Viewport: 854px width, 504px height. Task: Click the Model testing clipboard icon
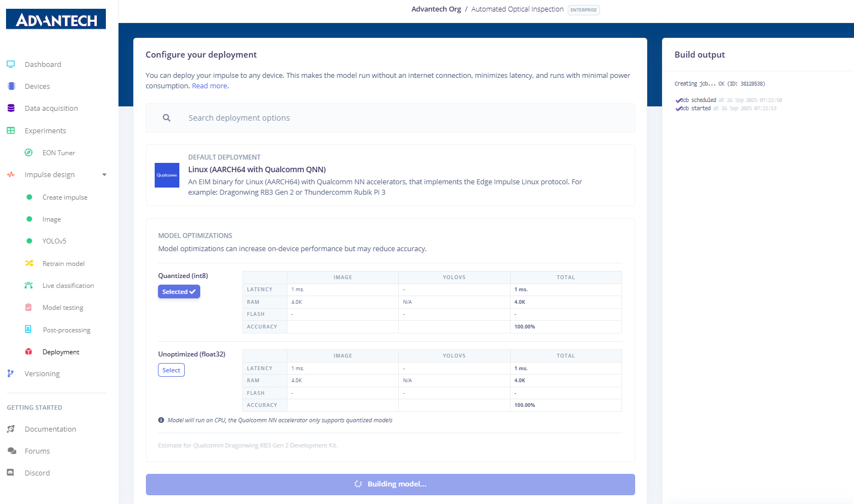click(29, 307)
